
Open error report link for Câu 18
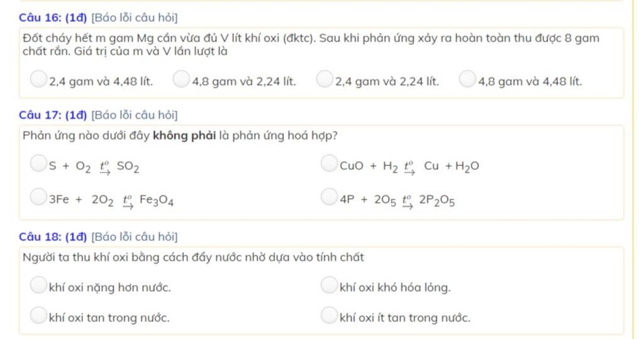134,237
